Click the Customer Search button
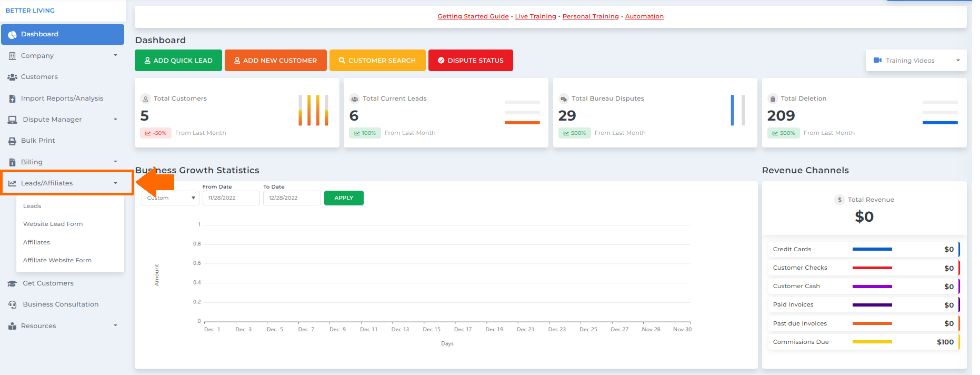The image size is (980, 375). pyautogui.click(x=377, y=61)
